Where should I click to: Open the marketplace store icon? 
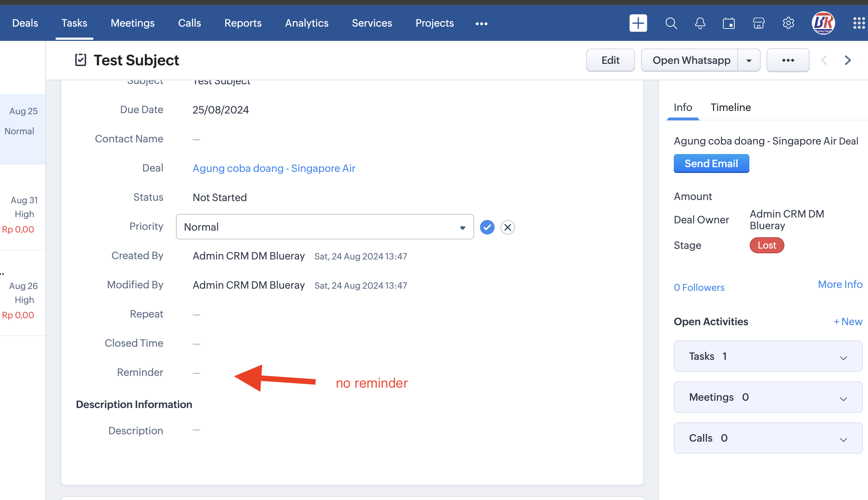(758, 23)
